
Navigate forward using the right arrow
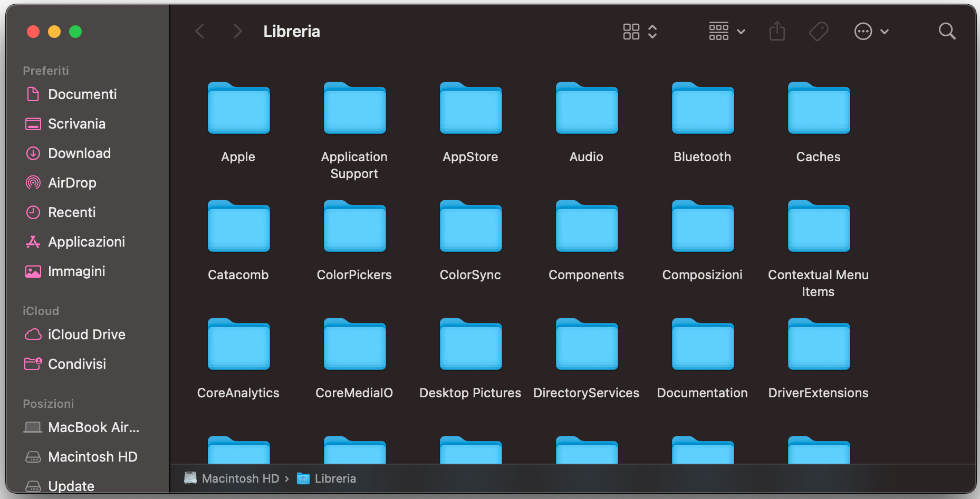point(237,31)
